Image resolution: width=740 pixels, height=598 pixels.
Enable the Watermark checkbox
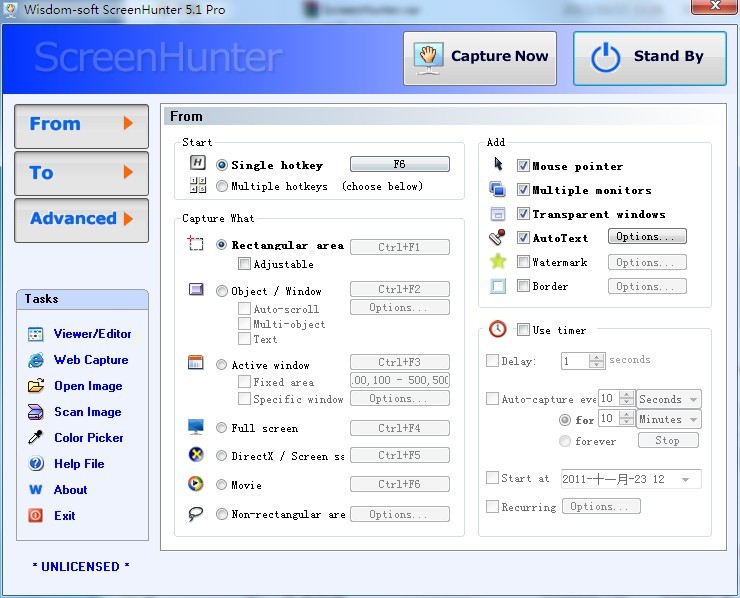click(x=523, y=262)
